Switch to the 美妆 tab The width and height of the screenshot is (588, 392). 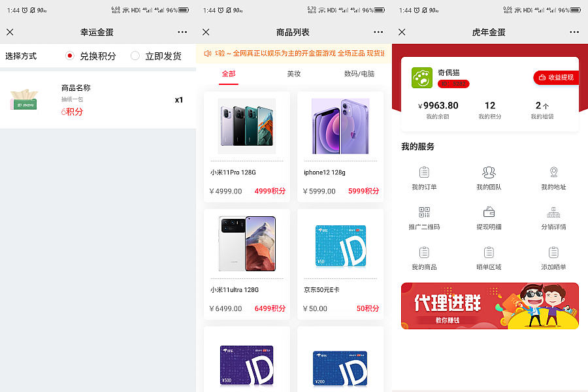click(294, 74)
